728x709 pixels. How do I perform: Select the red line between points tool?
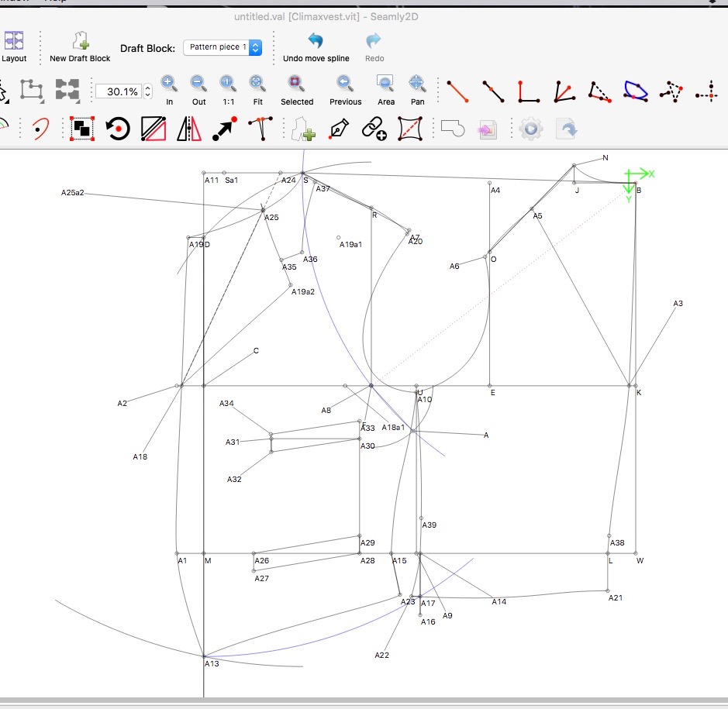tap(457, 91)
